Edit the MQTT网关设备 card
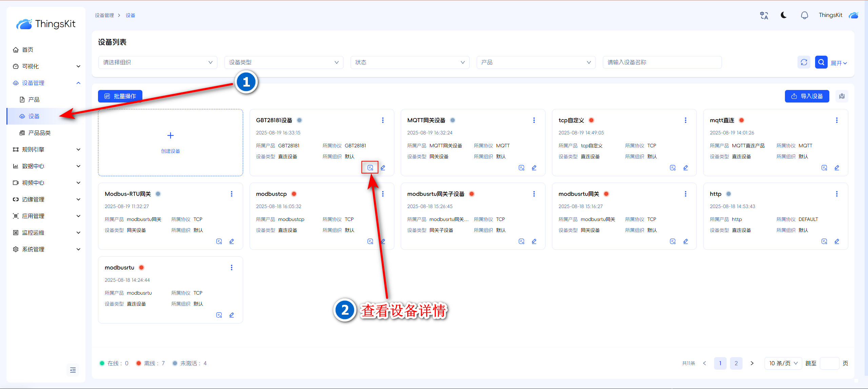This screenshot has width=868, height=389. coord(534,168)
